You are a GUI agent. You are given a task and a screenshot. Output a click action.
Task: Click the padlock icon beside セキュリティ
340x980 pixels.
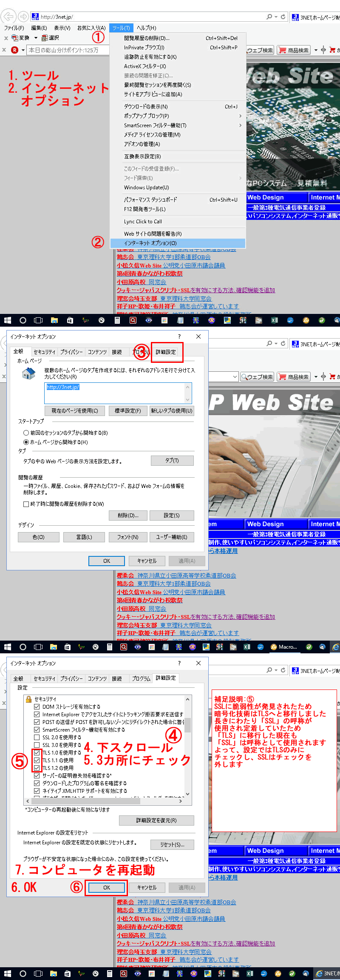(29, 699)
